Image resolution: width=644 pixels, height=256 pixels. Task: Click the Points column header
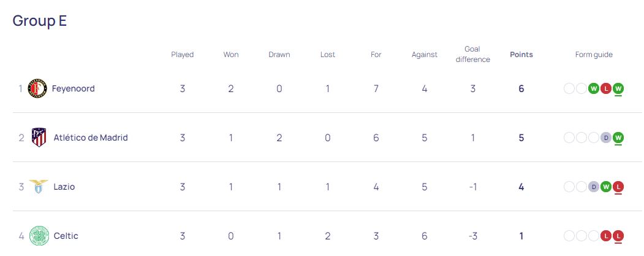(521, 54)
